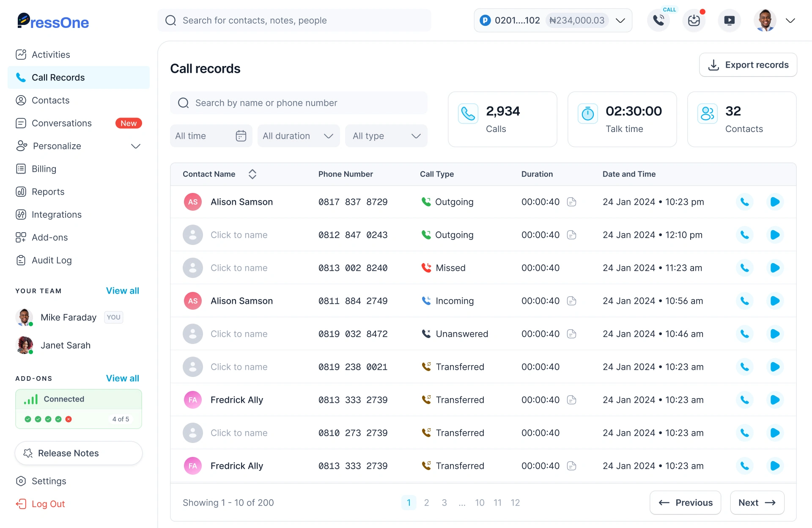The width and height of the screenshot is (812, 528).
Task: Go to Reports in the sidebar
Action: [48, 192]
